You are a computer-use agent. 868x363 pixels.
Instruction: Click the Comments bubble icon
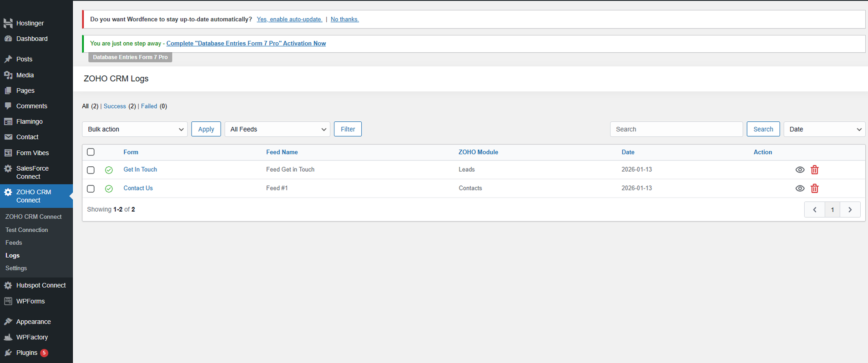coord(8,106)
